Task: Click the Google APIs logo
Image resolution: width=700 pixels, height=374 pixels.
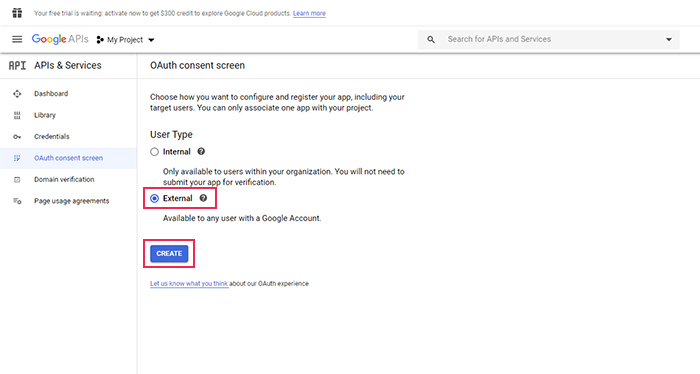Action: [x=60, y=39]
